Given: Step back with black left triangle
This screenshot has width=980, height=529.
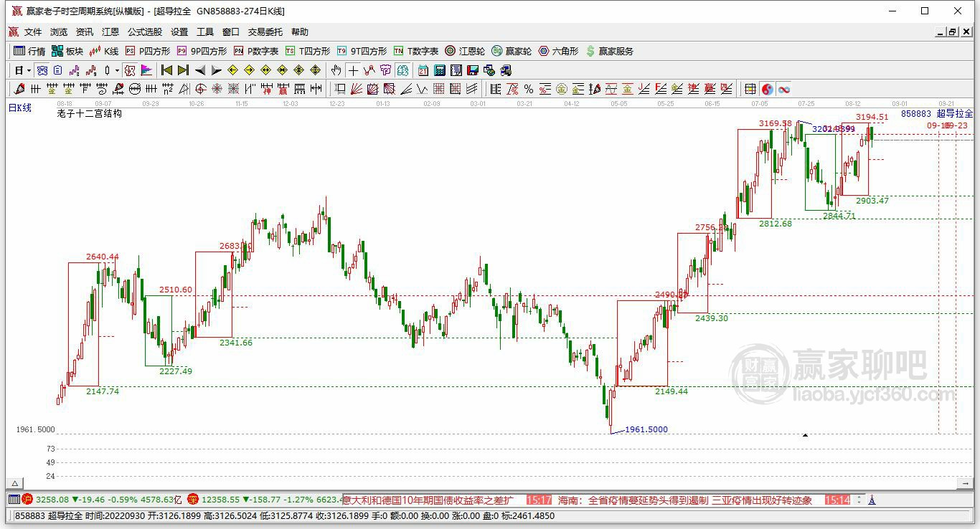Looking at the screenshot, I should (200, 70).
